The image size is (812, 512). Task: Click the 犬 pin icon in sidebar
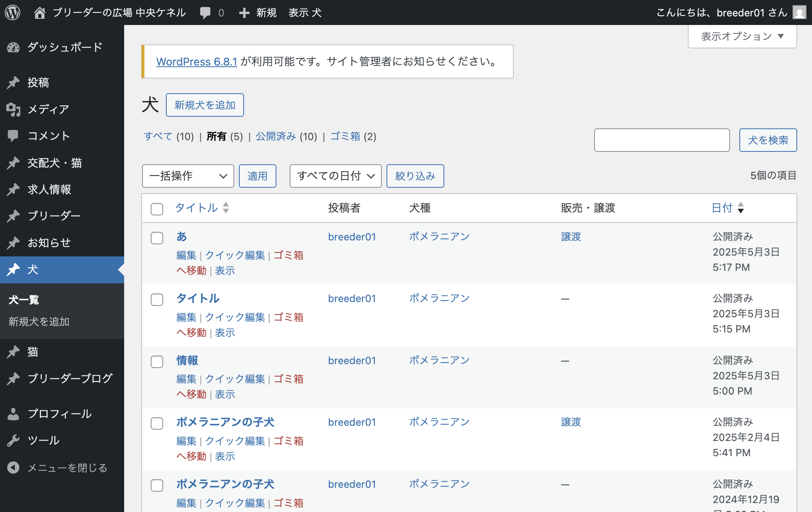(x=13, y=269)
